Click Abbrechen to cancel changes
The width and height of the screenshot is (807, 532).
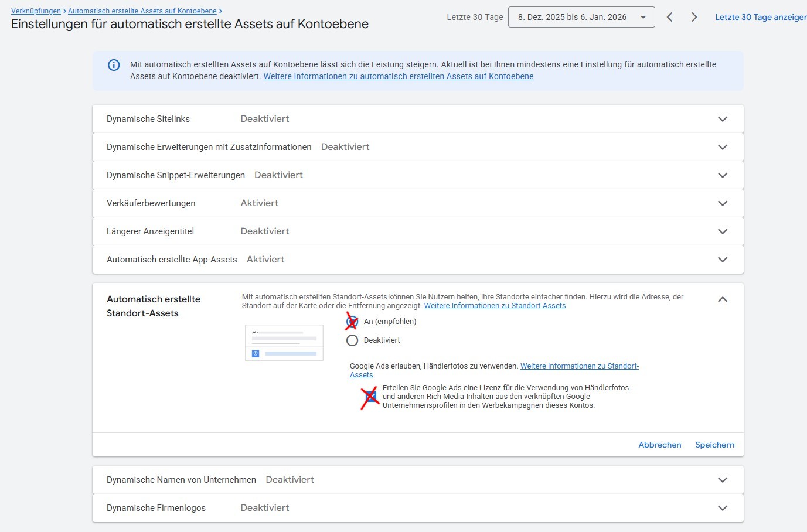click(659, 445)
